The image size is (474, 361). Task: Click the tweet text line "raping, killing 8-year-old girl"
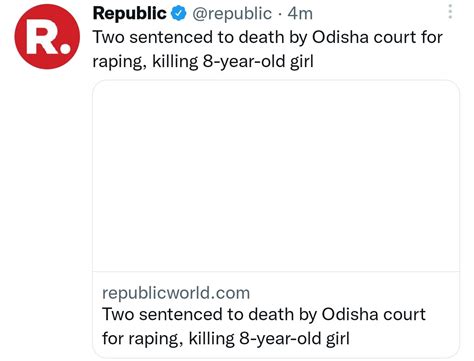(203, 62)
